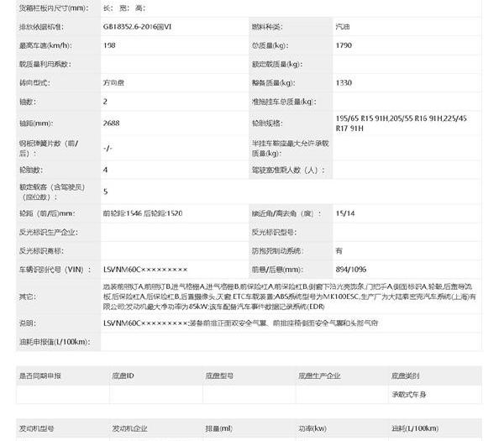Click the 反光标识型号 label
The image size is (504, 441).
tap(274, 233)
